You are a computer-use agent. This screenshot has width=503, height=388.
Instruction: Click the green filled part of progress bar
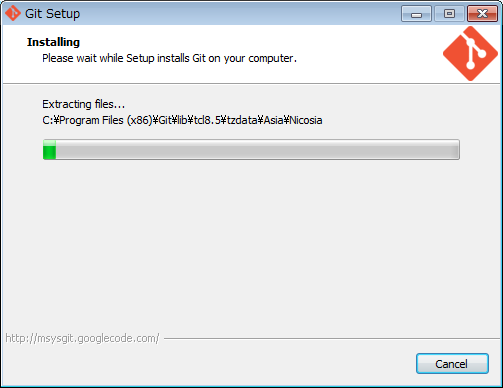(49, 150)
